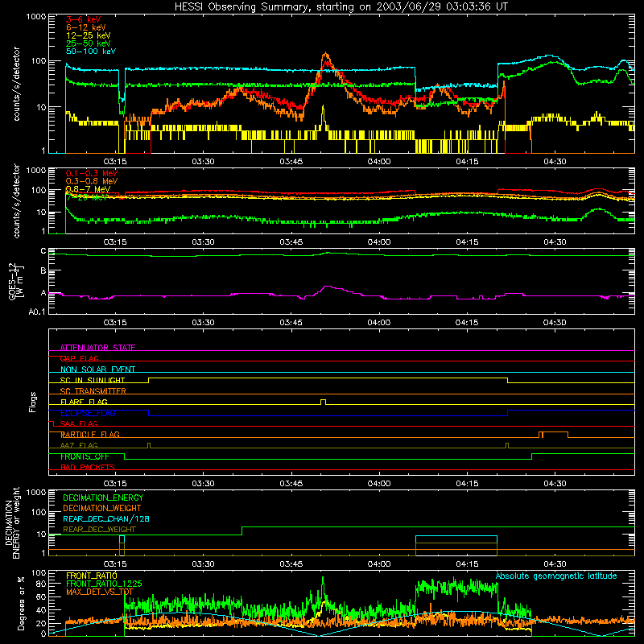The height and width of the screenshot is (644, 644).
Task: Select the BAD_PACKETS flag label
Action: 88,467
